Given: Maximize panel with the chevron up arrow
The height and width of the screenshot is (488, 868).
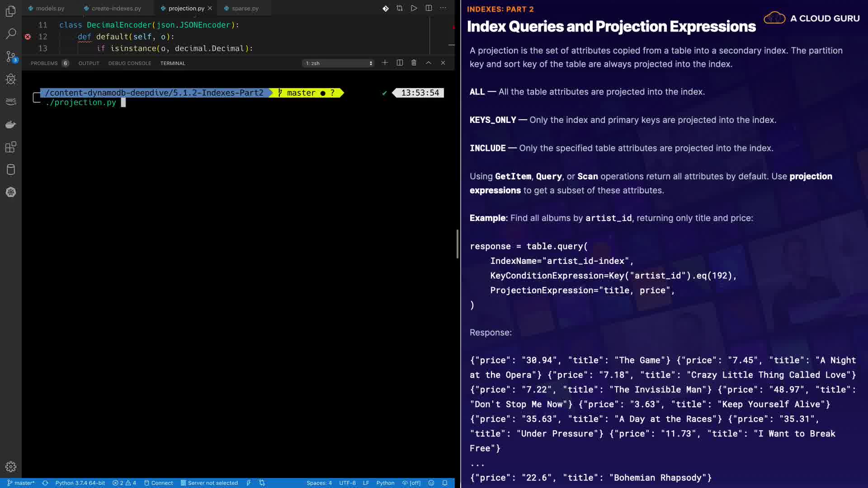Looking at the screenshot, I should [428, 63].
